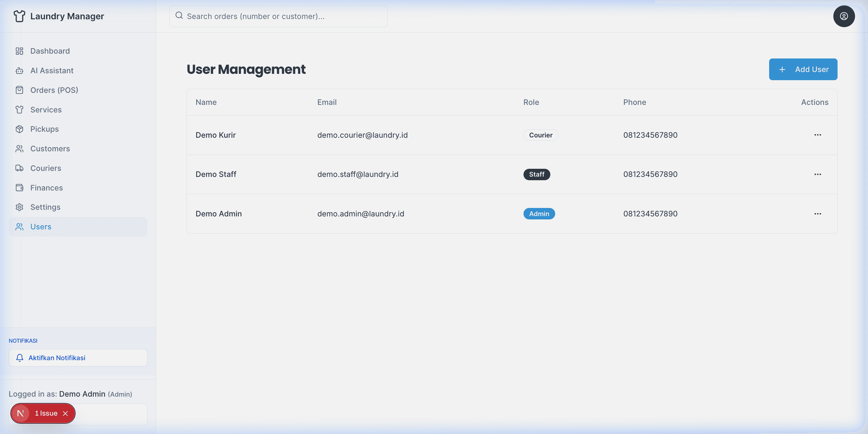
Task: Go to Orders (POS) page
Action: [54, 90]
